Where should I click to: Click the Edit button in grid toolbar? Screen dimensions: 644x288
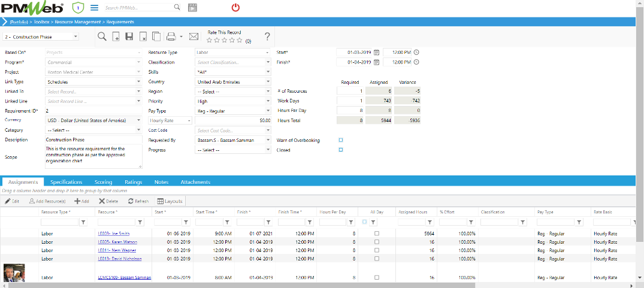click(x=13, y=201)
